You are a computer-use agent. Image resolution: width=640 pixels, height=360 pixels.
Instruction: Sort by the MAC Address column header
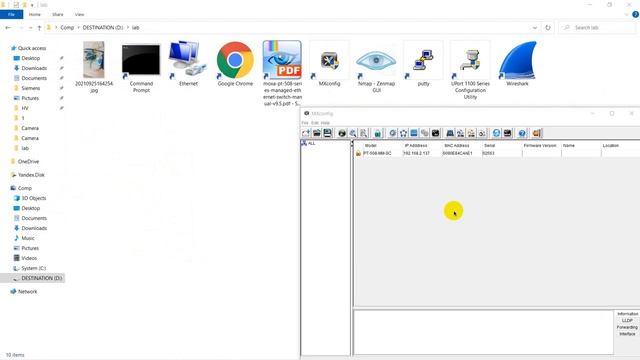(457, 145)
